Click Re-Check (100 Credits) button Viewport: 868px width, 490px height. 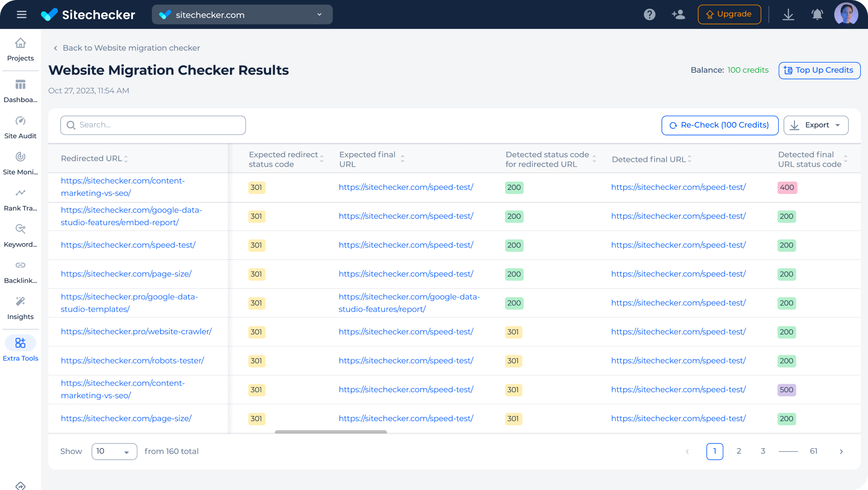point(719,125)
